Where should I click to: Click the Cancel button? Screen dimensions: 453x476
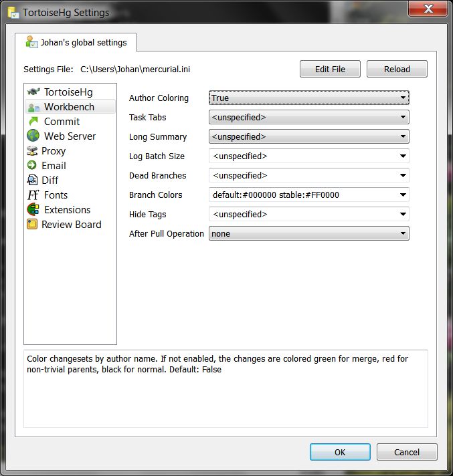click(x=407, y=452)
